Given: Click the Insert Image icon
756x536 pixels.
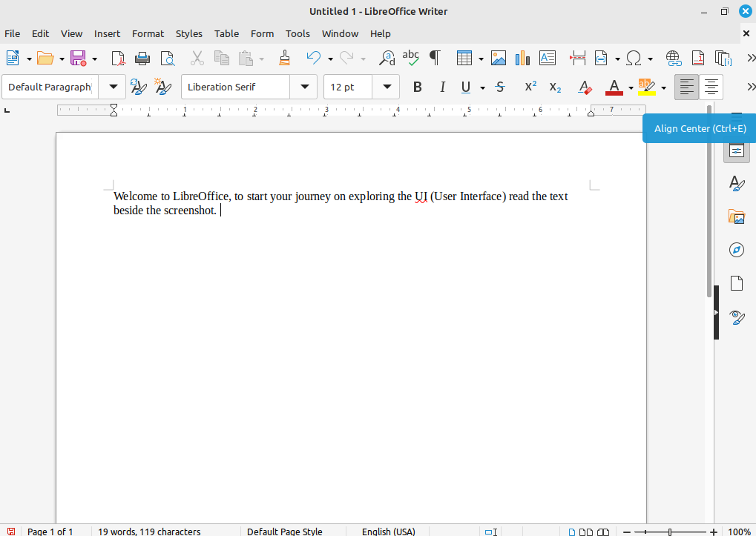Looking at the screenshot, I should (x=499, y=59).
